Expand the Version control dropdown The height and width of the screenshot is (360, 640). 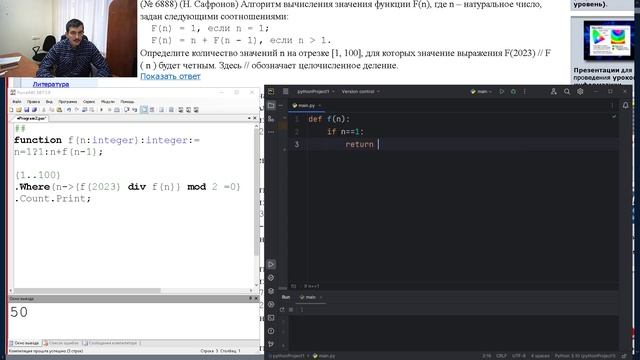(360, 91)
